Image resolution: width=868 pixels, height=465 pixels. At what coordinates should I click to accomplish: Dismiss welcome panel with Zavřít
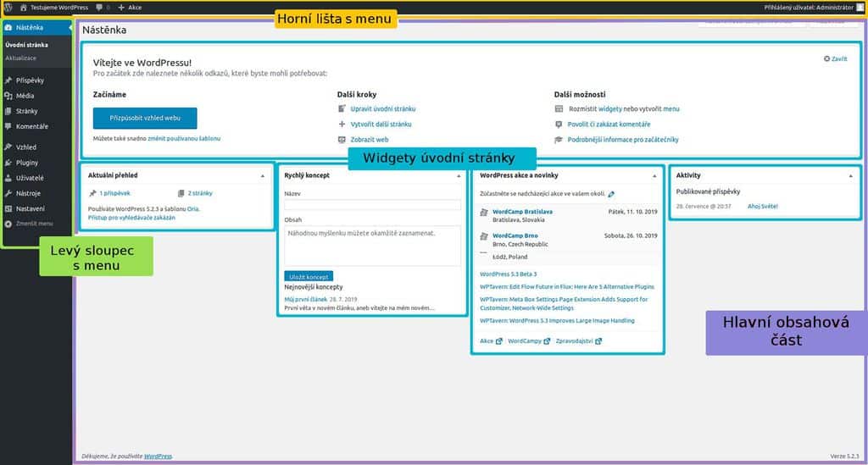(x=835, y=58)
